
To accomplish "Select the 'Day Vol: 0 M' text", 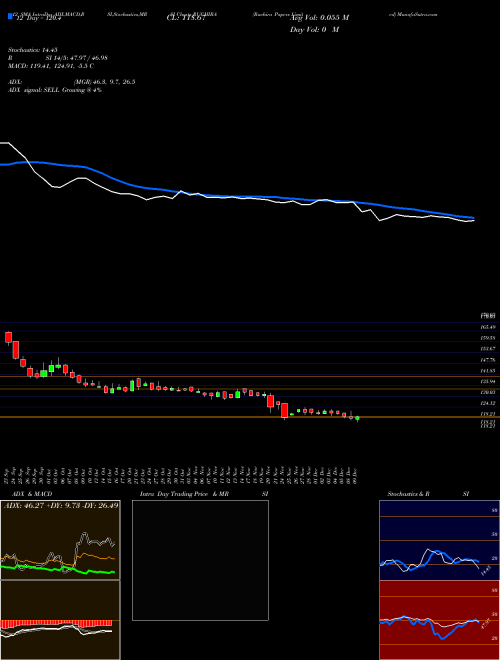I will click(314, 30).
